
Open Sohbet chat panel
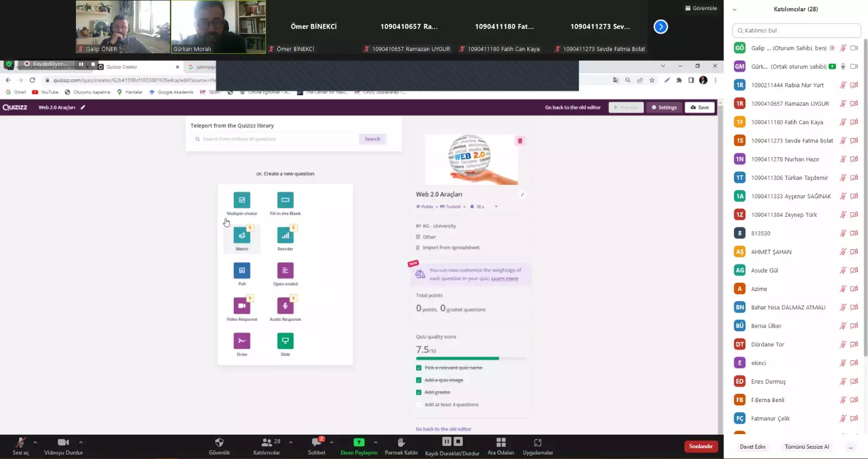coord(317,447)
